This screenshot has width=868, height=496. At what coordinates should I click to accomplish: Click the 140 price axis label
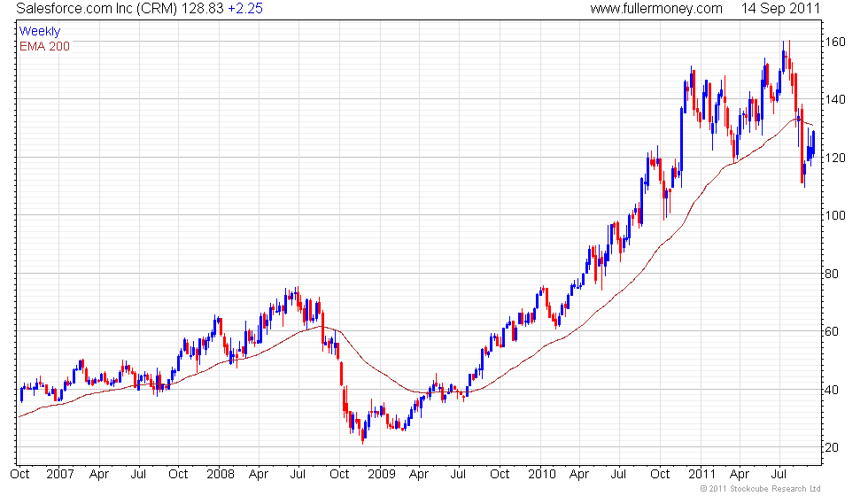834,99
